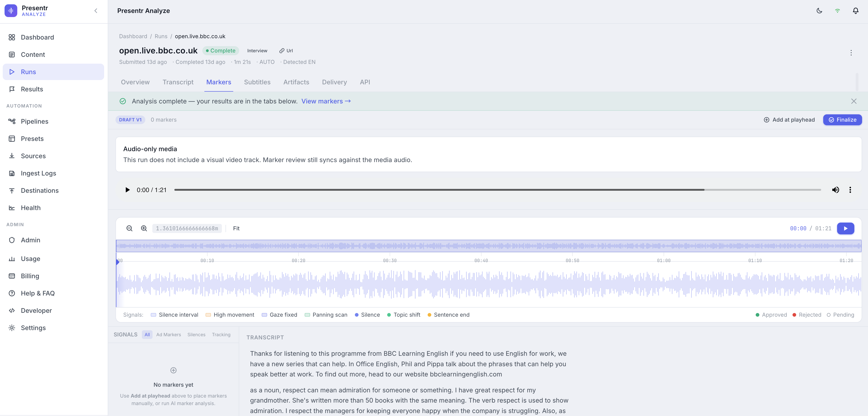Open the run options three-dot menu
This screenshot has height=416, width=868.
(x=851, y=53)
